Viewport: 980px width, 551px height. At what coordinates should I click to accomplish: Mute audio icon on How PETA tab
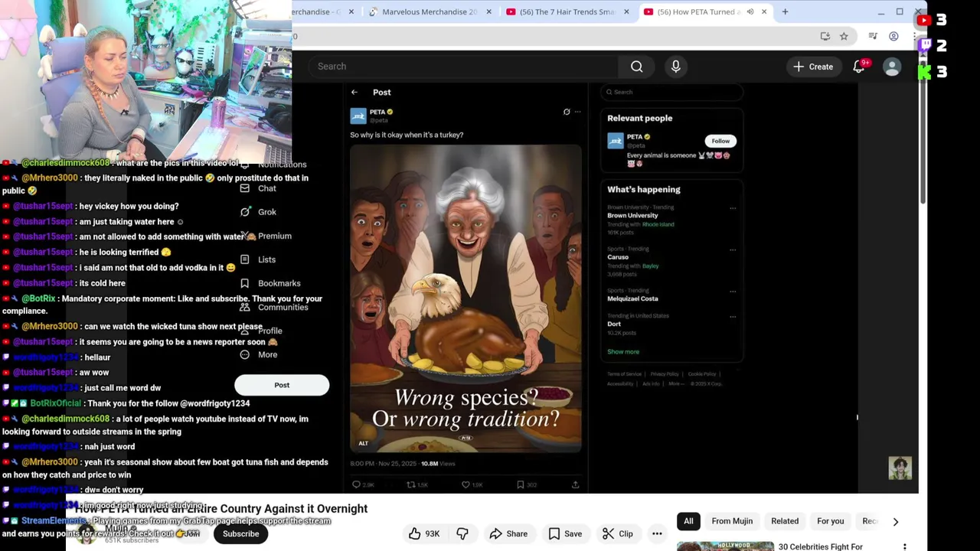point(750,11)
